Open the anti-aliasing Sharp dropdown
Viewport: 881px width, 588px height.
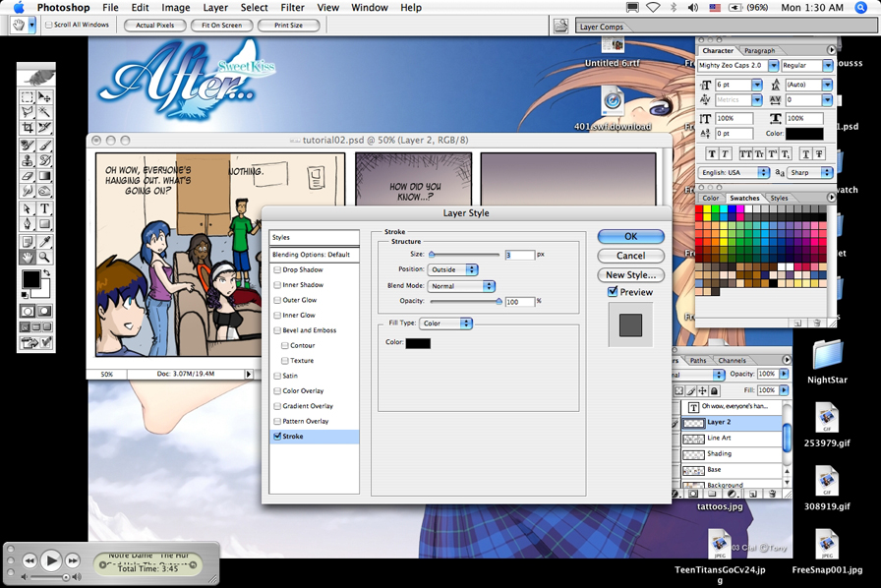tap(809, 173)
